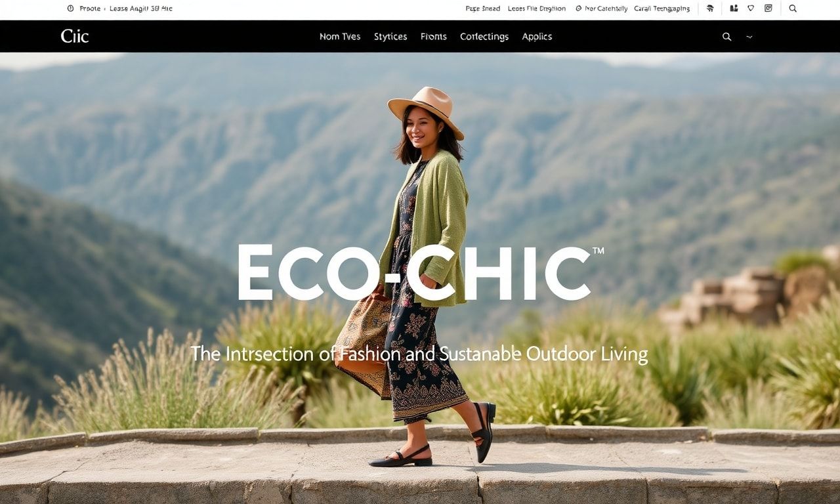
Task: Click the Ciic logo in the header
Action: tap(75, 36)
